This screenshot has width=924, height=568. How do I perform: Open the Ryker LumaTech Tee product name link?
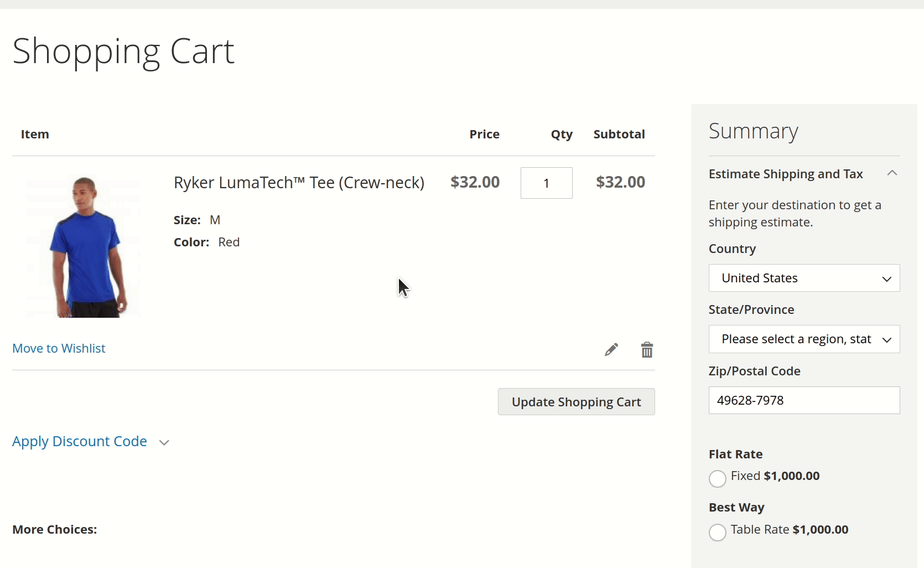(299, 183)
